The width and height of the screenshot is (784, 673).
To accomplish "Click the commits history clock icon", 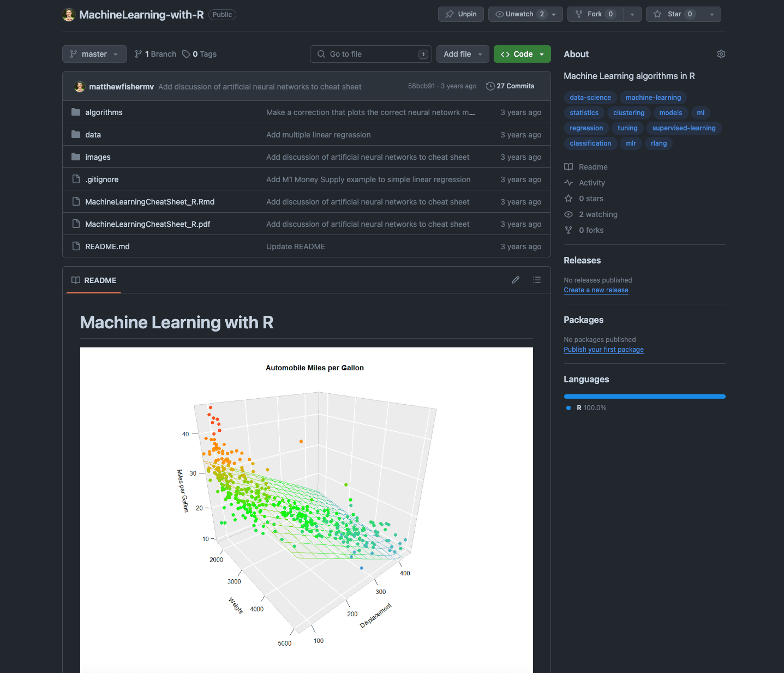I will pos(490,86).
